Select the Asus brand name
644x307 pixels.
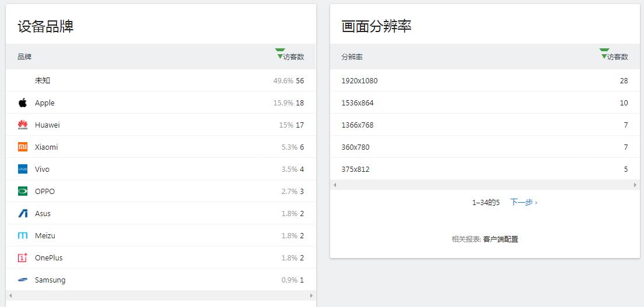click(43, 214)
